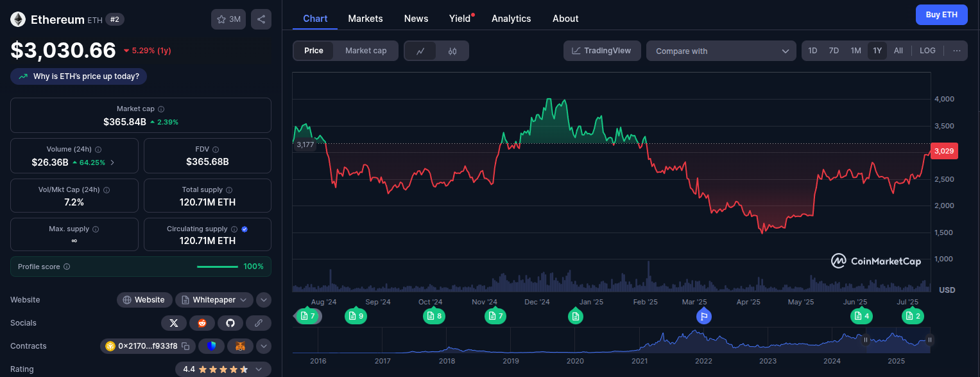Open the GitHub social link
Image resolution: width=980 pixels, height=377 pixels.
pyautogui.click(x=230, y=323)
